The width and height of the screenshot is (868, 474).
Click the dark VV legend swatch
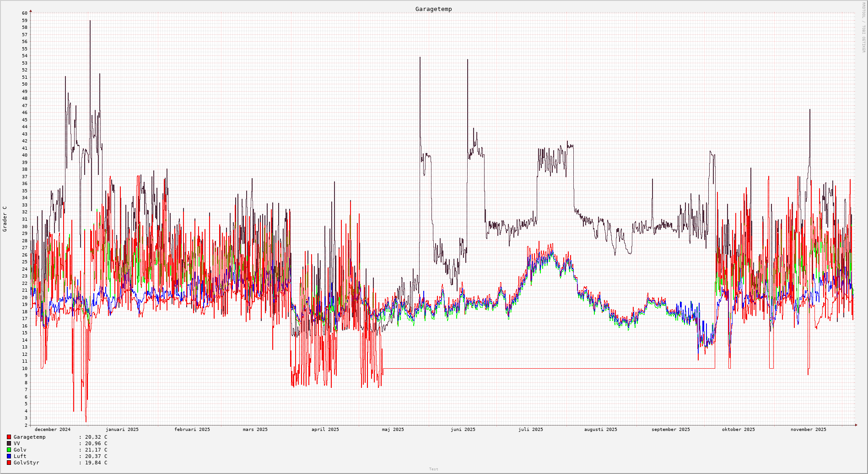pyautogui.click(x=9, y=443)
